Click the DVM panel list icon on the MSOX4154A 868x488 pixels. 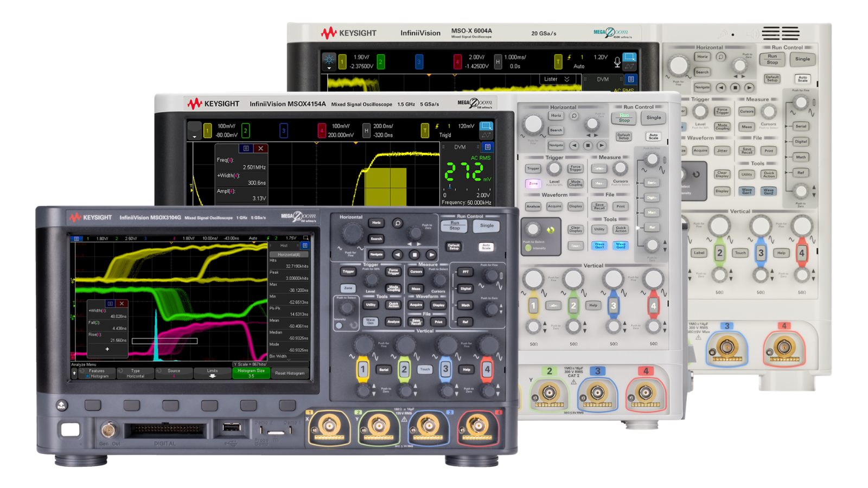[x=488, y=147]
